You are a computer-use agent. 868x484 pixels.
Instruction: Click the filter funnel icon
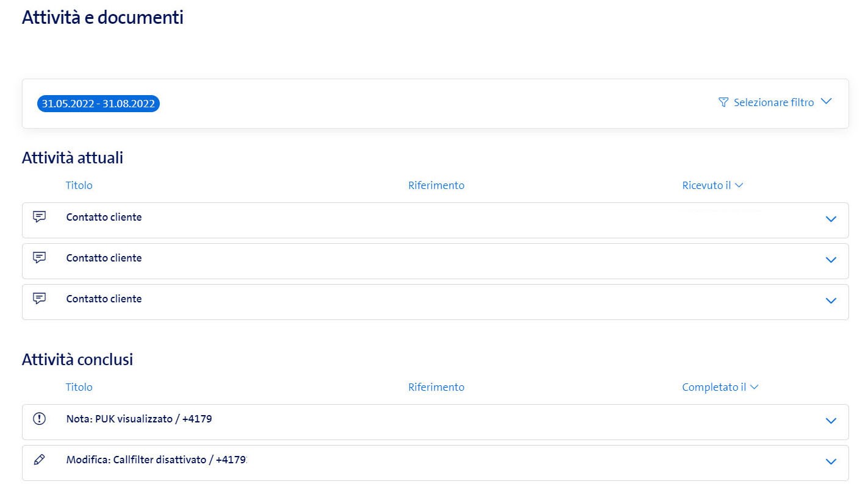[x=723, y=102]
